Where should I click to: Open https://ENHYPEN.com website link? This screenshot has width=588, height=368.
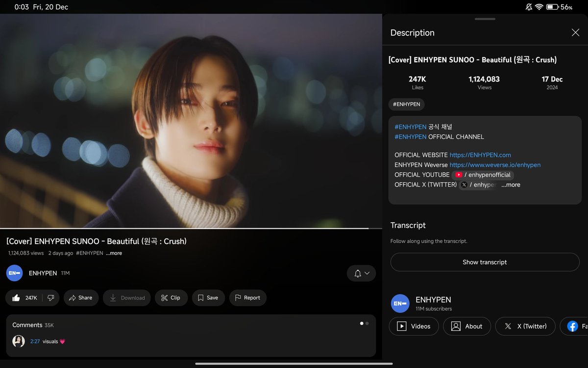click(480, 155)
